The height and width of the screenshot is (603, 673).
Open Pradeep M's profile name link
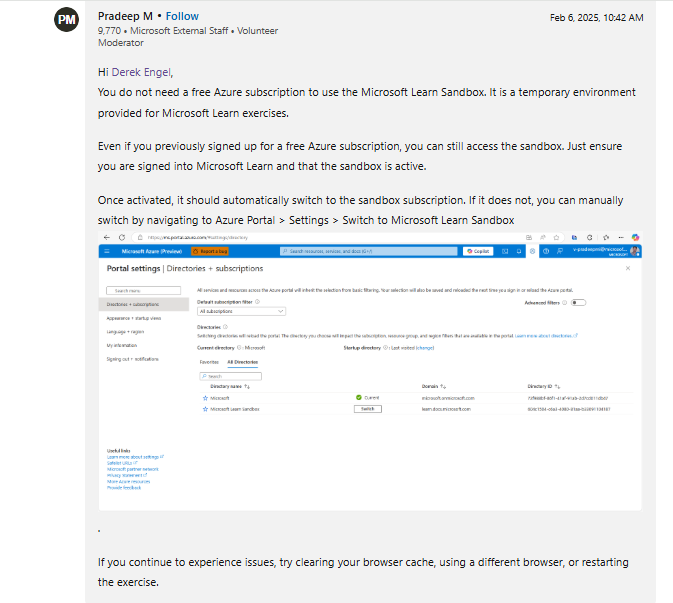(x=125, y=16)
